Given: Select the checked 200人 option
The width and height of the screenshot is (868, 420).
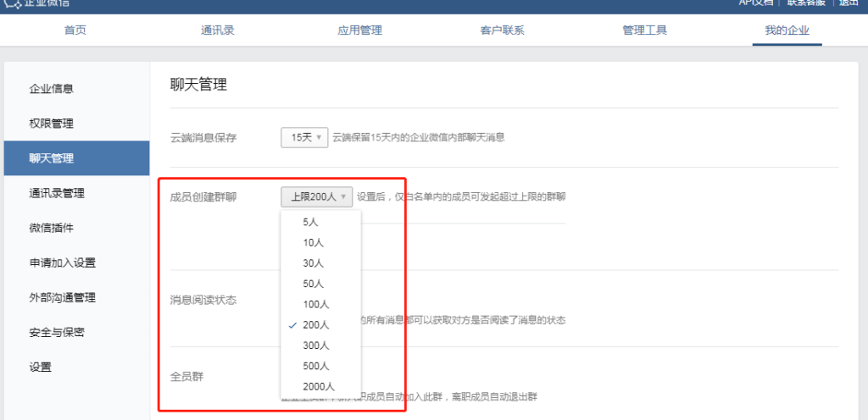Looking at the screenshot, I should [x=315, y=324].
